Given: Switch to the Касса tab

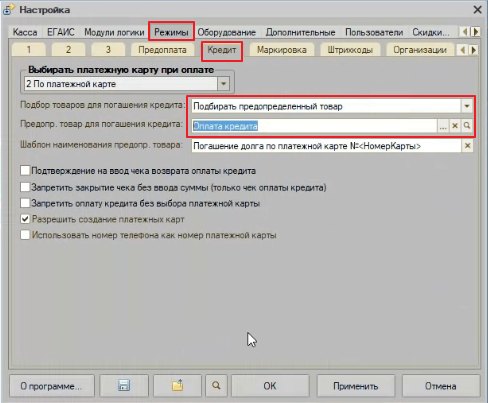Looking at the screenshot, I should (x=25, y=32).
